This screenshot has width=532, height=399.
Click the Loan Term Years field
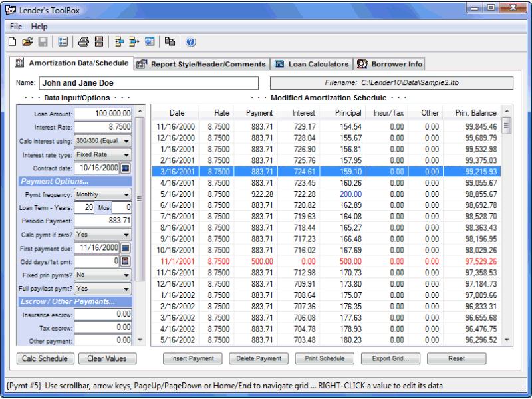click(x=84, y=207)
